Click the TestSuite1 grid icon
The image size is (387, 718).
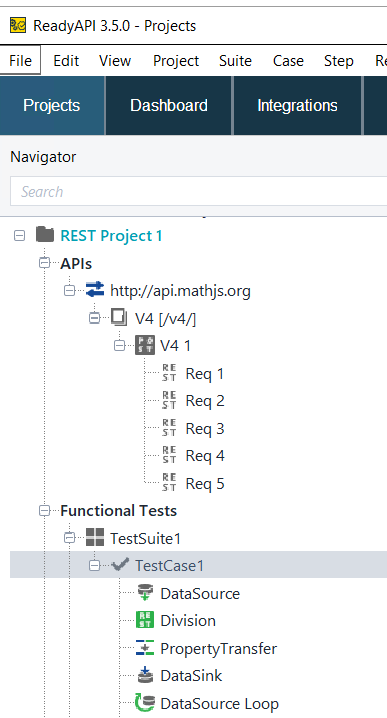95,538
